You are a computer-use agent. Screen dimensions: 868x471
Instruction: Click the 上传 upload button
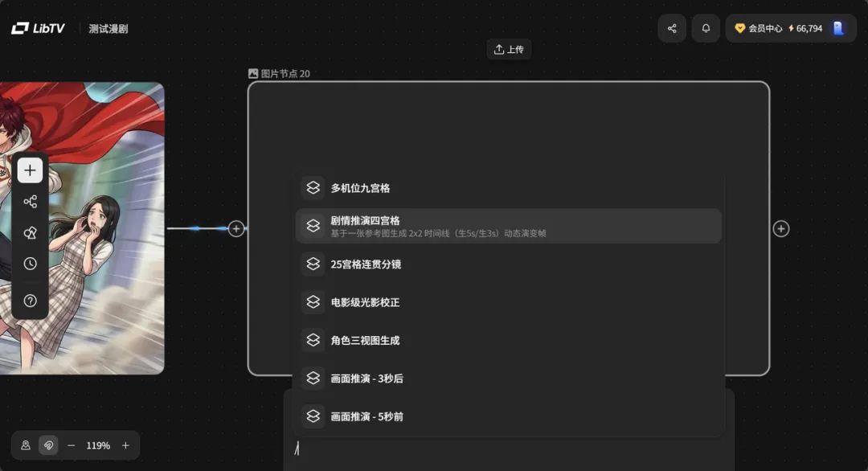[509, 49]
